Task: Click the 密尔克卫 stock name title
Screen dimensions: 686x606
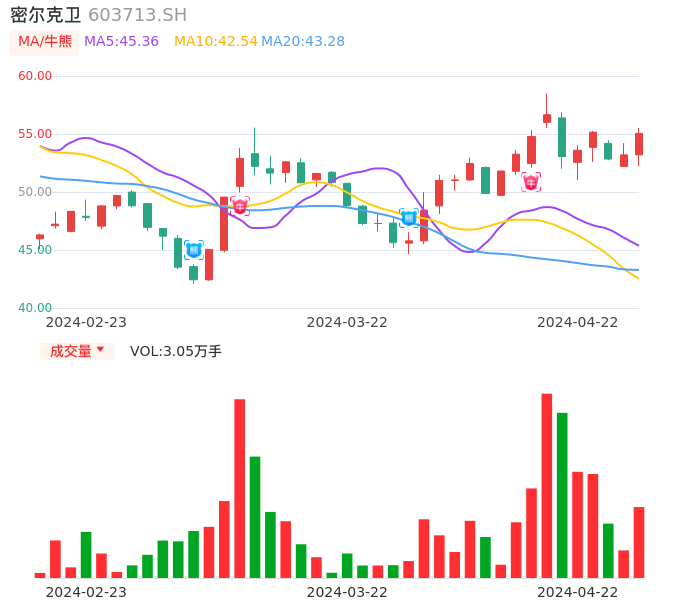Action: [46, 15]
